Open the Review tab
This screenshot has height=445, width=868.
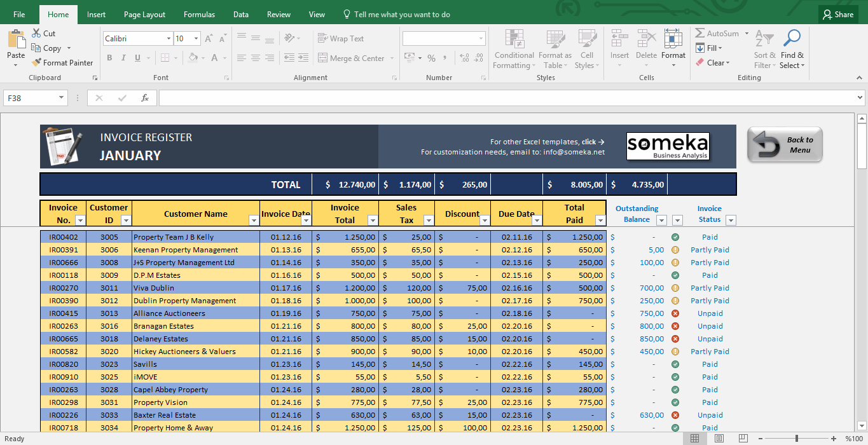click(278, 14)
